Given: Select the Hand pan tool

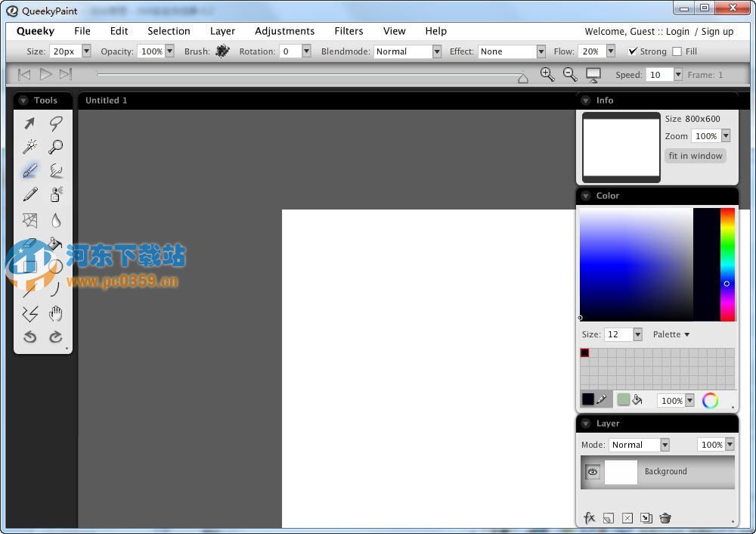Looking at the screenshot, I should click(56, 314).
